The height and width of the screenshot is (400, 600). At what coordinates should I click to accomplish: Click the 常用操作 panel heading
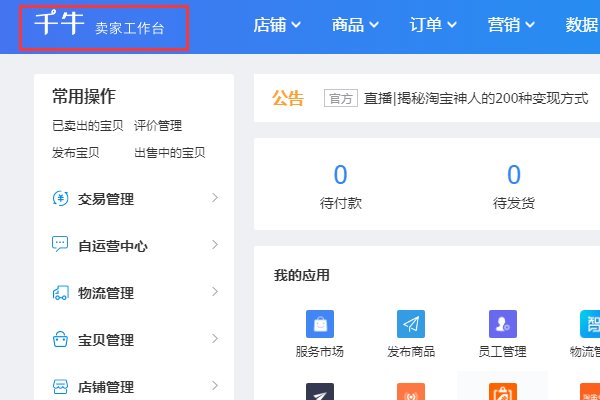pos(84,96)
